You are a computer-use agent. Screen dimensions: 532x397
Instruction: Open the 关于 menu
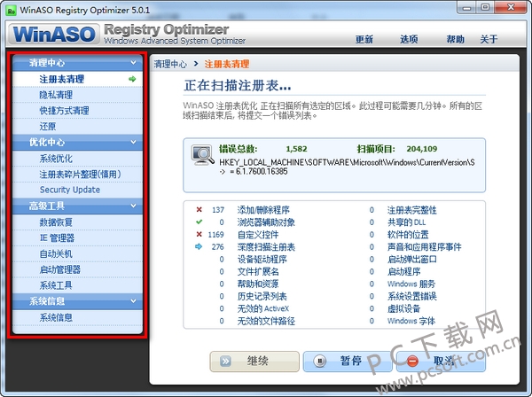pyautogui.click(x=489, y=39)
